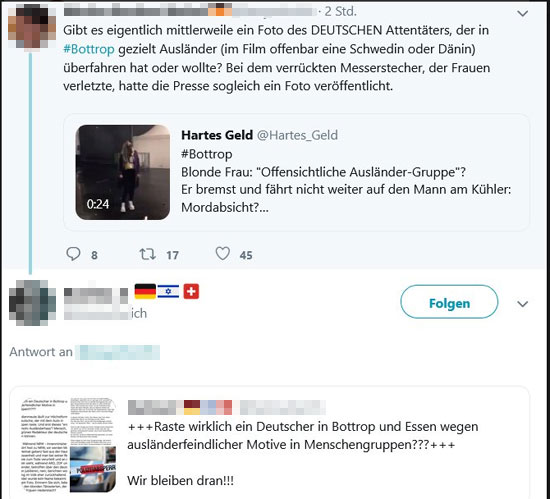Click the reply speech bubble icon
The image size is (550, 499).
pyautogui.click(x=73, y=254)
